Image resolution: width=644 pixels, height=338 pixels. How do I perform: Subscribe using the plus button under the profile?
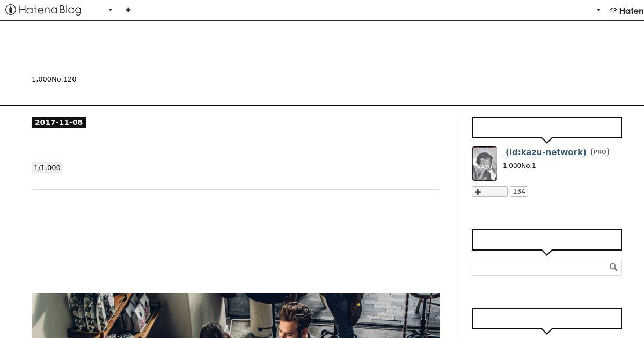(x=489, y=192)
